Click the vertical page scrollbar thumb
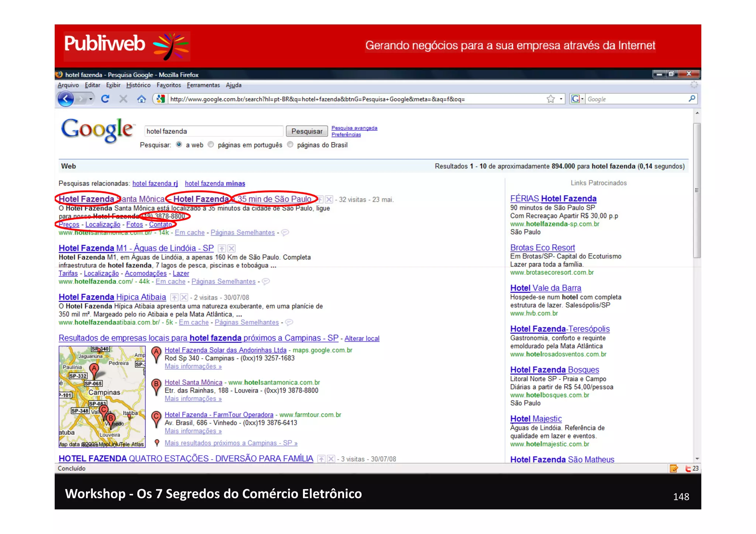This screenshot has height=534, width=756. [697, 190]
